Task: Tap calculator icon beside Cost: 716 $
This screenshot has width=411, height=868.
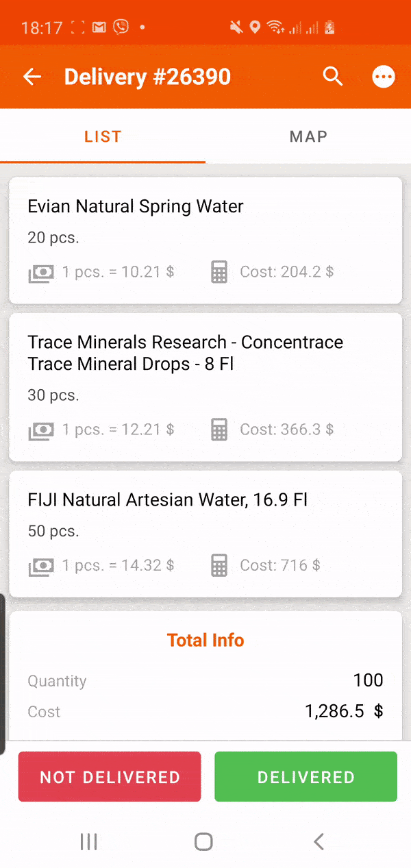Action: click(x=219, y=566)
